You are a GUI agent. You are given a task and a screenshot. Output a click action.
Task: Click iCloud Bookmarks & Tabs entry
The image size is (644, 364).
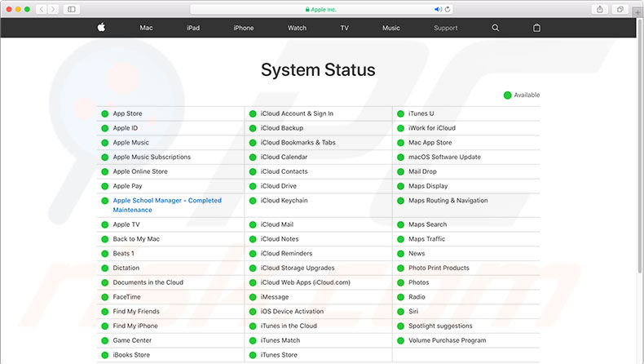298,142
